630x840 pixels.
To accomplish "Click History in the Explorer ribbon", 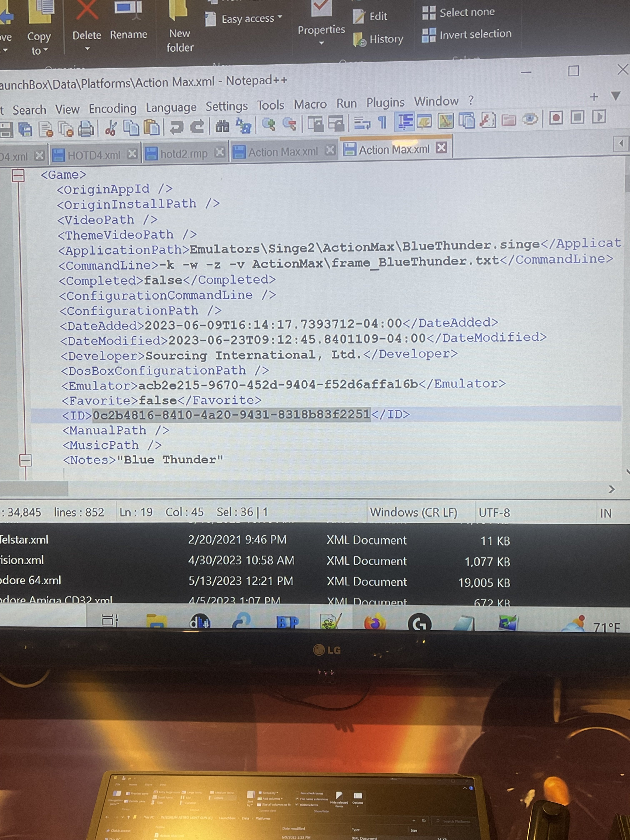I will 378,39.
